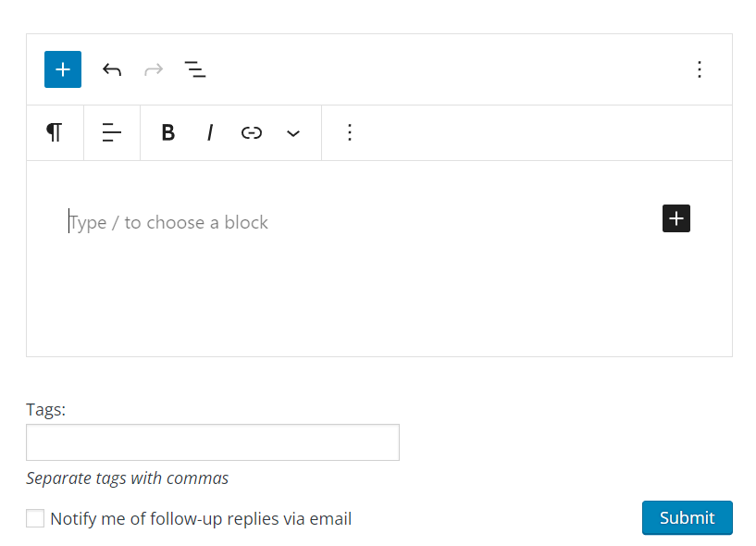Click the black add-block button in the editor
The image size is (756, 546).
click(x=675, y=218)
